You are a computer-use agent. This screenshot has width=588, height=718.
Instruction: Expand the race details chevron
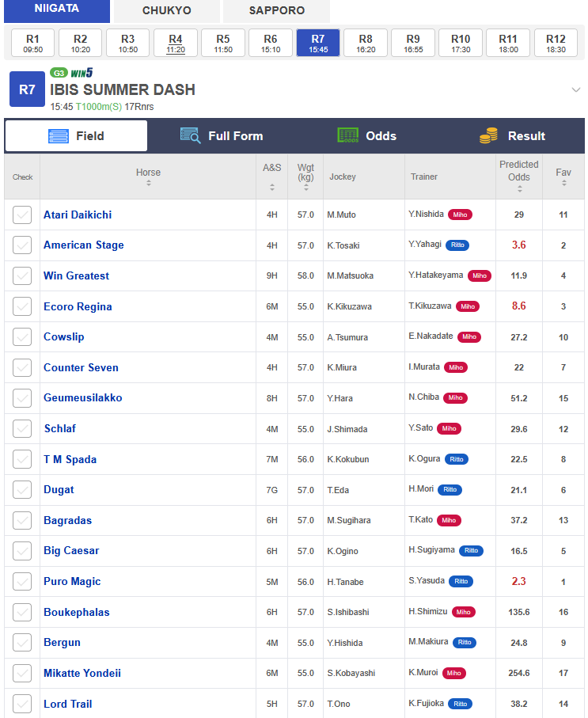tap(575, 89)
